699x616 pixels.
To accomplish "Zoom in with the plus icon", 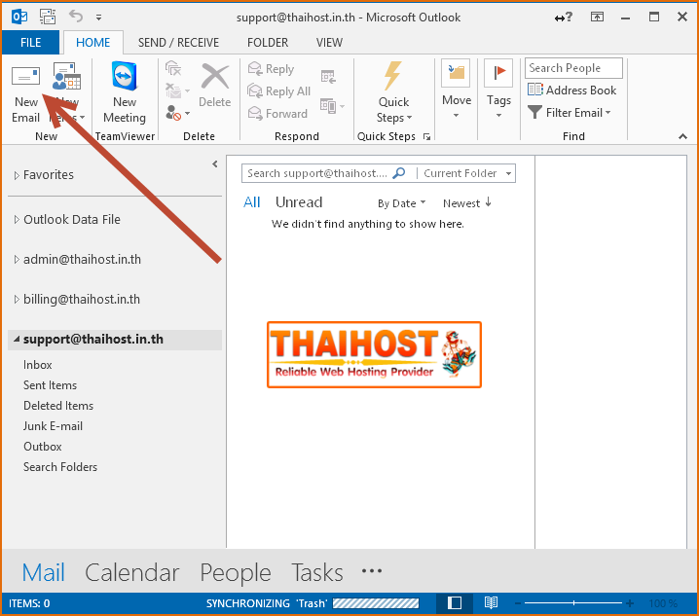I will coord(630,603).
